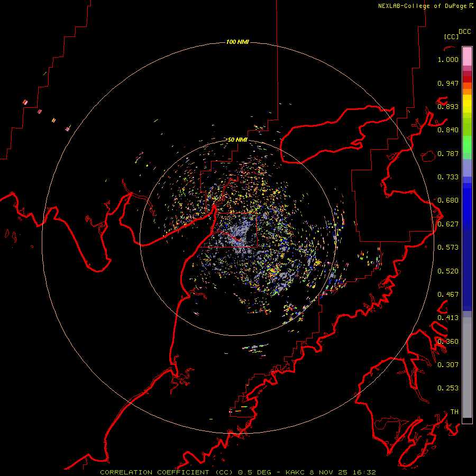Select the 0.733 scale value
Image resolution: width=476 pixels, height=476 pixels.
click(448, 177)
